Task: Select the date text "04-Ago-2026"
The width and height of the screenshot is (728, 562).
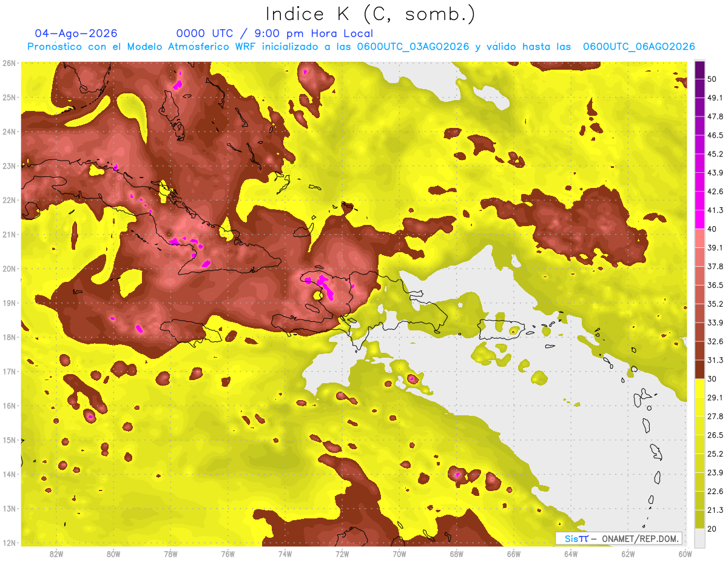Action: click(x=76, y=33)
